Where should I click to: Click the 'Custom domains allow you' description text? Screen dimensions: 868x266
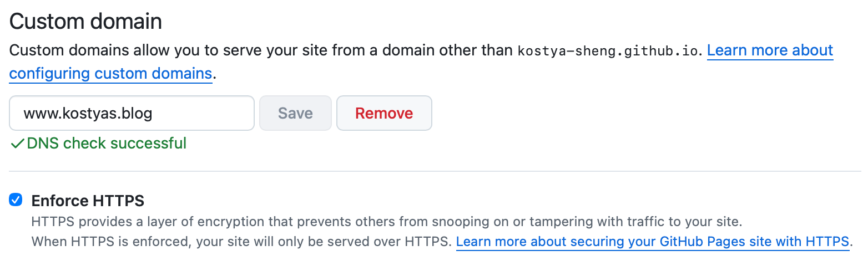pyautogui.click(x=111, y=50)
